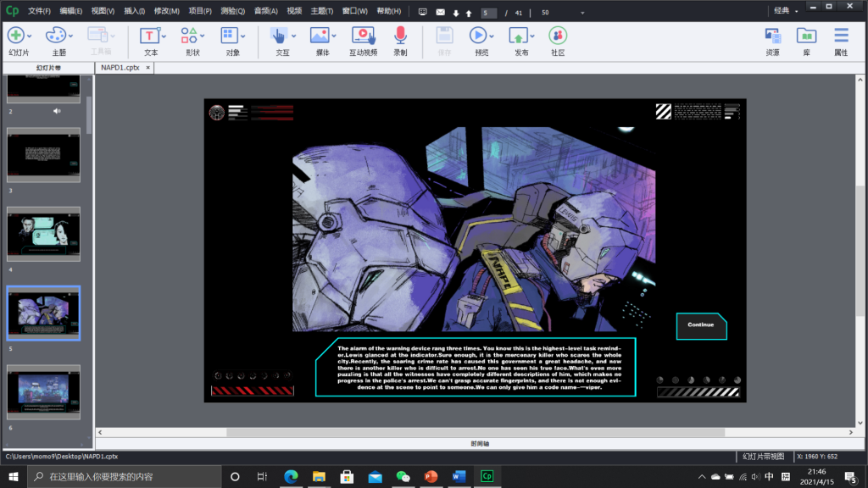Open the 库 library panel
This screenshot has width=868, height=488.
(807, 36)
